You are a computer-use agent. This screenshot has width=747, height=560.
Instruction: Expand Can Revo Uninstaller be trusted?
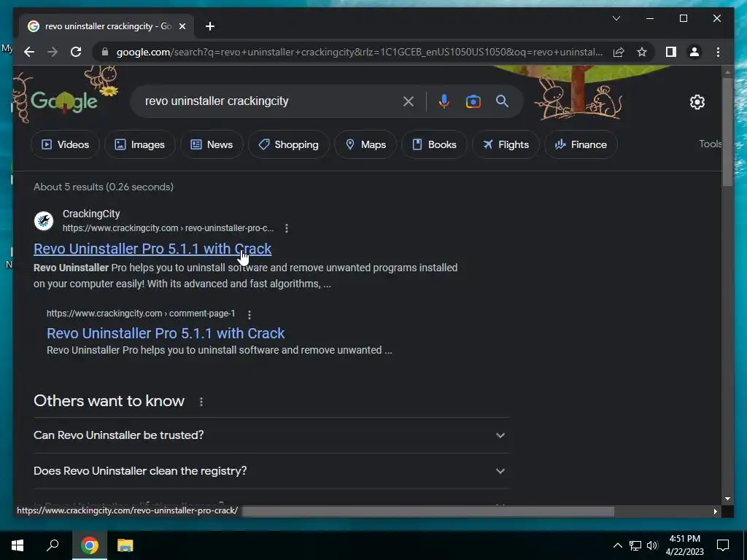point(271,435)
